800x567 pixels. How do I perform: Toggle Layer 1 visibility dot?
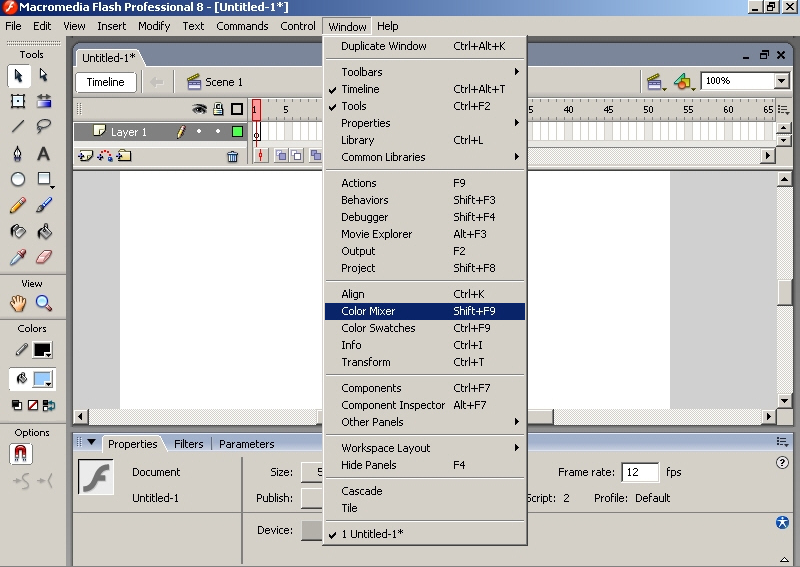(199, 132)
